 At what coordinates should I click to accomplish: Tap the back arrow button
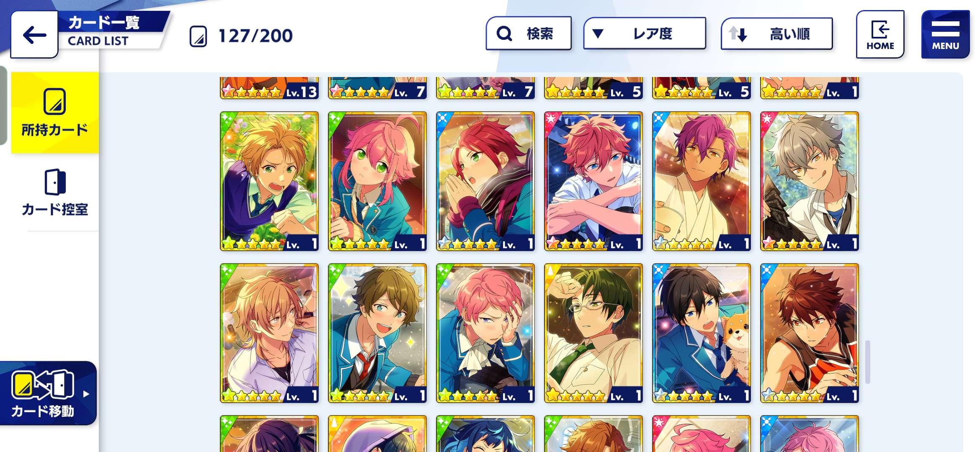[x=34, y=35]
